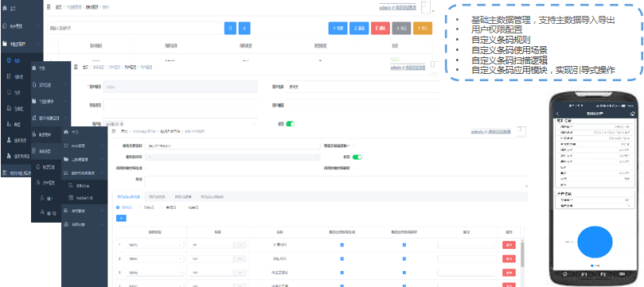
Task: Uncheck the generation checkbox in row 2
Action: pyautogui.click(x=342, y=258)
